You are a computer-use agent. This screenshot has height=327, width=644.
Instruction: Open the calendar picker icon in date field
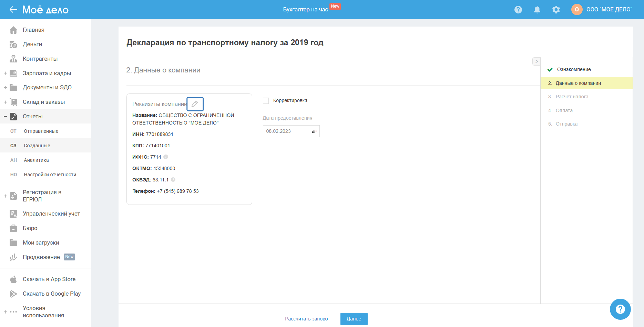[x=314, y=131]
